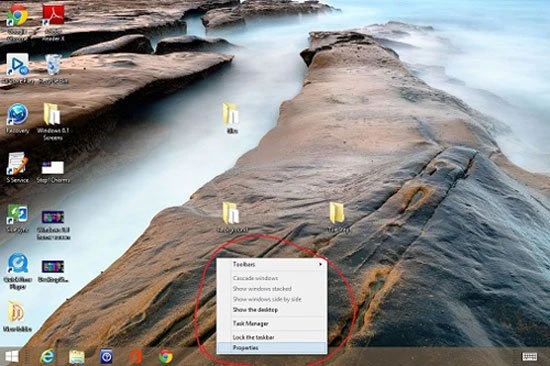
Task: Choose Show the desktop entry
Action: [x=272, y=310]
